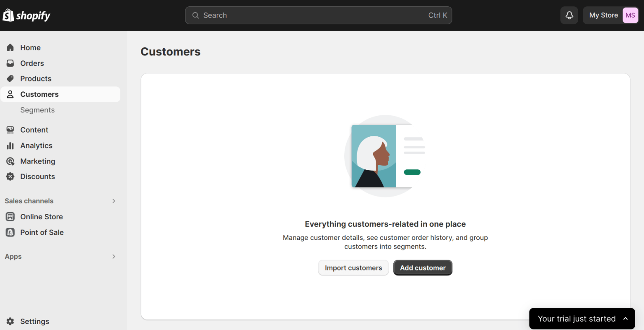
Task: Switch to the Customers section
Action: (x=39, y=94)
